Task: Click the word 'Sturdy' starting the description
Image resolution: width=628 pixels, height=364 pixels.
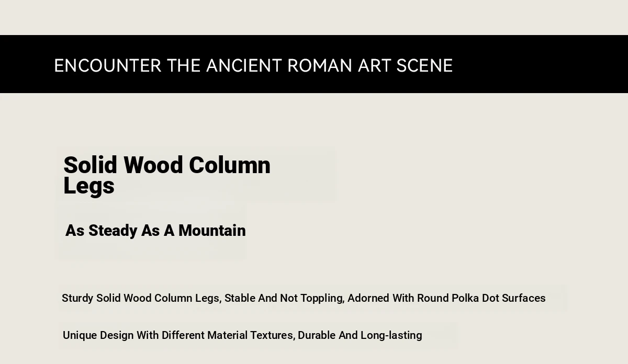Action: tap(77, 298)
